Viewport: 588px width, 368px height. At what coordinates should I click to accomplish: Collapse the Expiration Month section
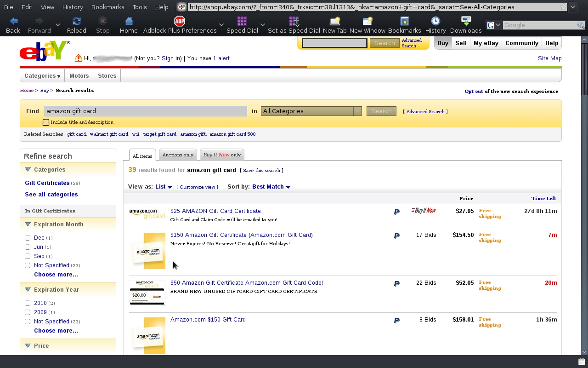click(28, 224)
